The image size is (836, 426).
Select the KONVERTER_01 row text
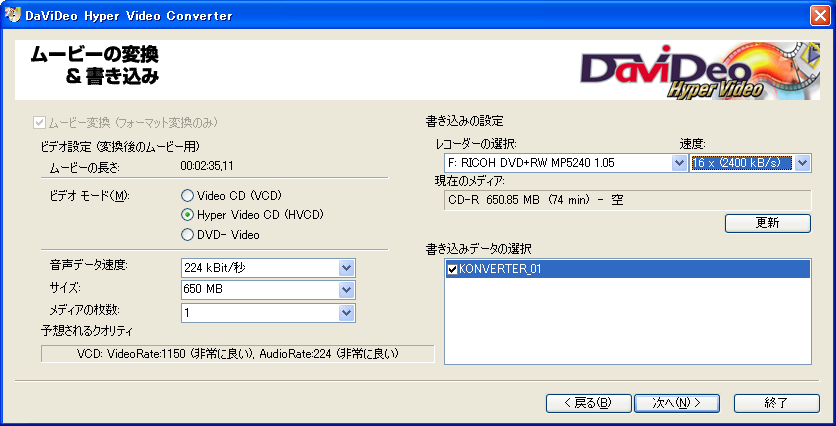[x=500, y=270]
